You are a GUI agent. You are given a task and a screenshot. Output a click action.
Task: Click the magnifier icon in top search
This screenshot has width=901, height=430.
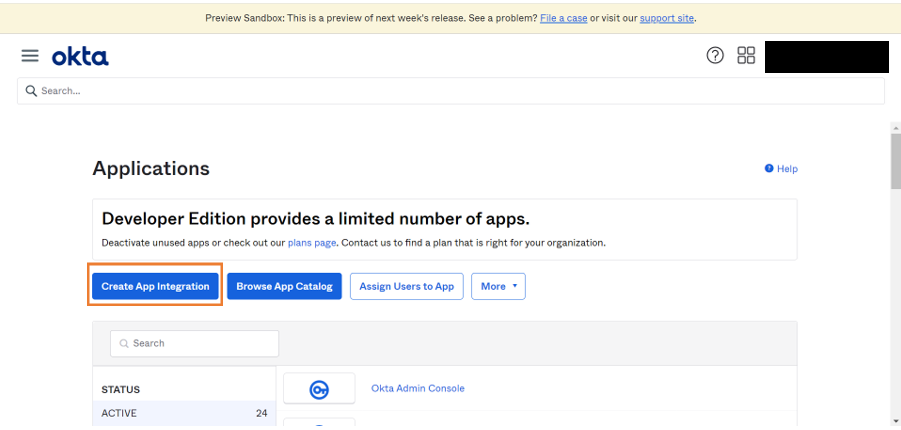[31, 91]
